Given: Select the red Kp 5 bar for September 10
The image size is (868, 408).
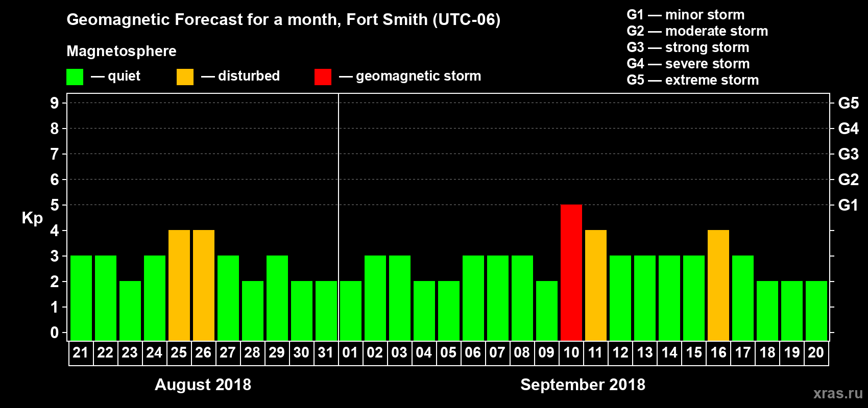Looking at the screenshot, I should [x=571, y=272].
